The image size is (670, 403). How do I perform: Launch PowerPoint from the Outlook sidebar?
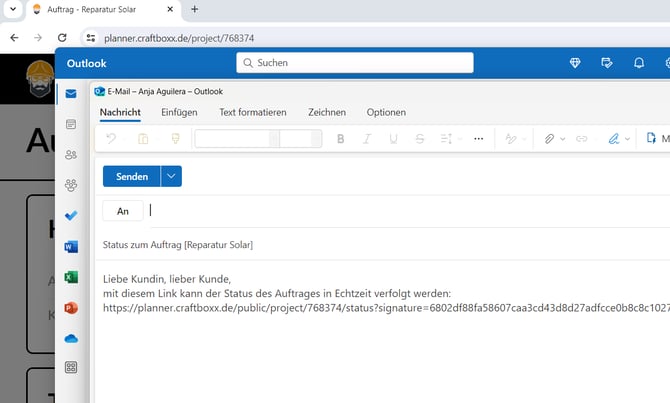pos(70,307)
